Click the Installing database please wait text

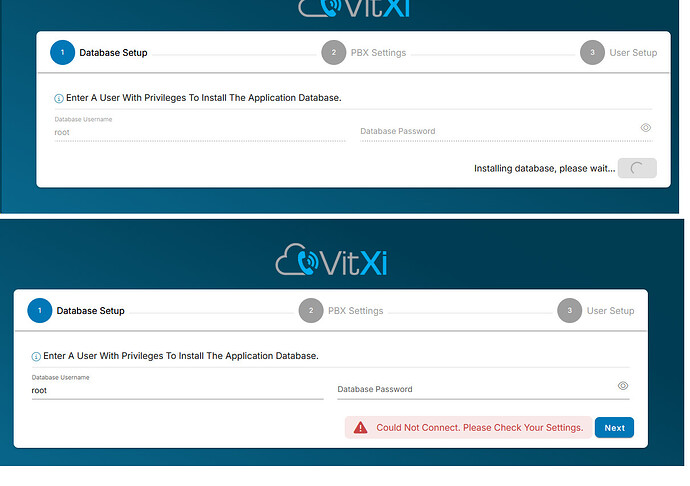coord(544,169)
